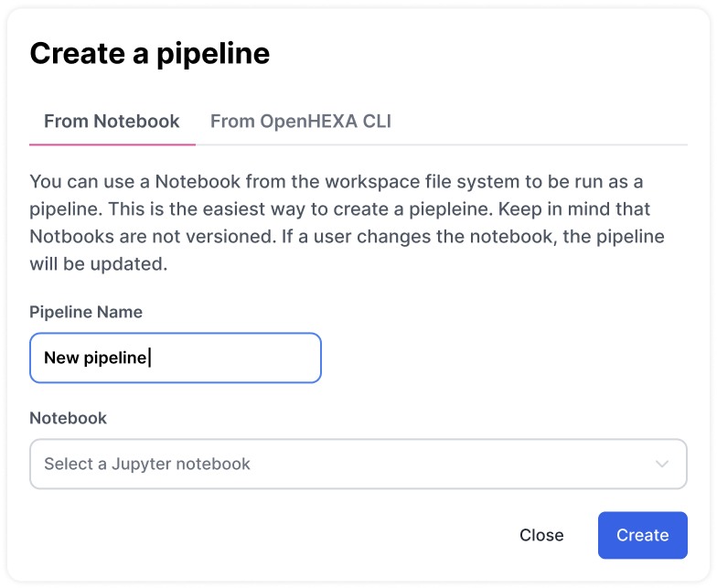The width and height of the screenshot is (717, 588).
Task: Click the Close button
Action: [541, 535]
